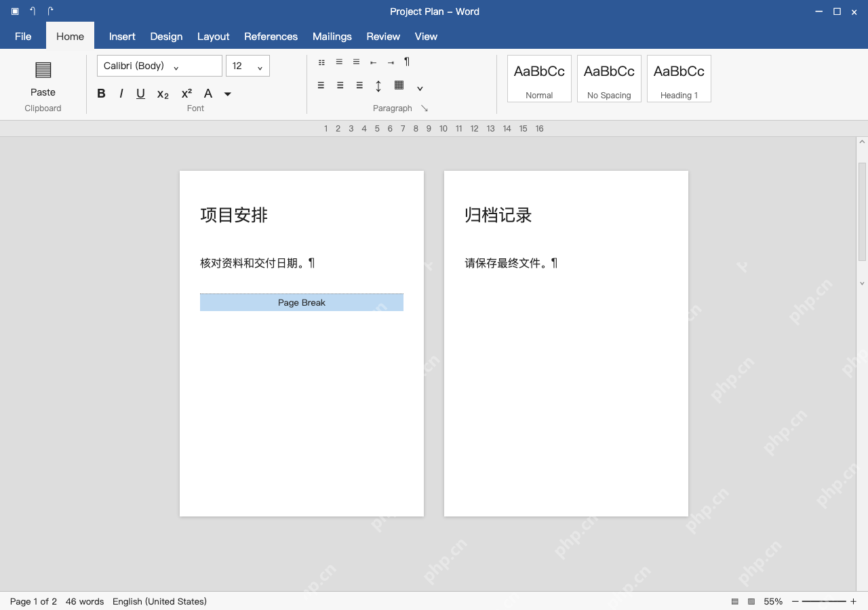Apply a bulleted list to the paragraph

coord(321,62)
